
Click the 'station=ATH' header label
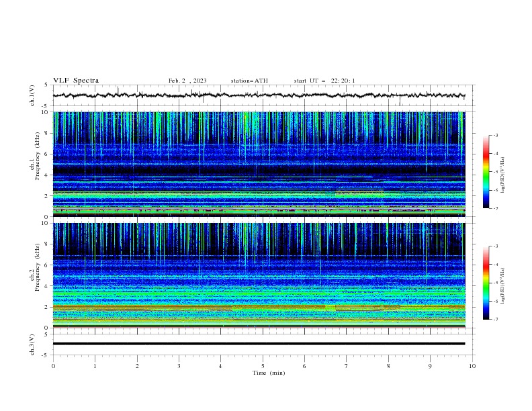(249, 81)
